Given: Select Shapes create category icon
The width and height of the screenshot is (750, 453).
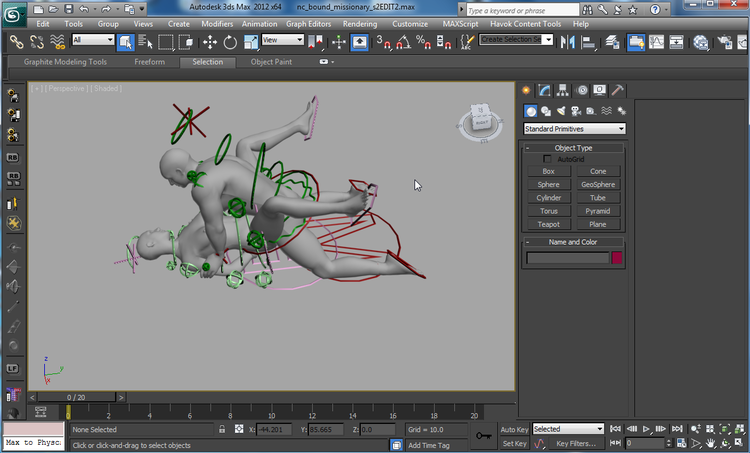Looking at the screenshot, I should (x=546, y=111).
